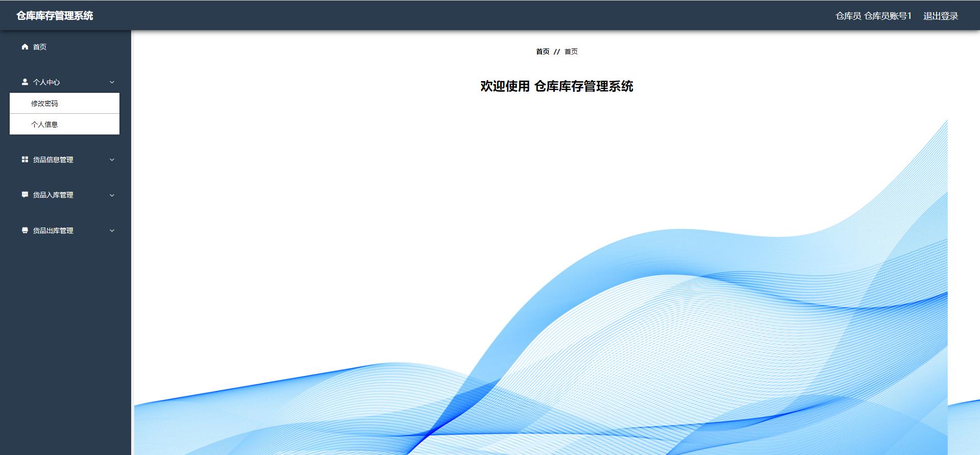
Task: Click the grid icon beside 货品信息管理
Action: pos(24,159)
